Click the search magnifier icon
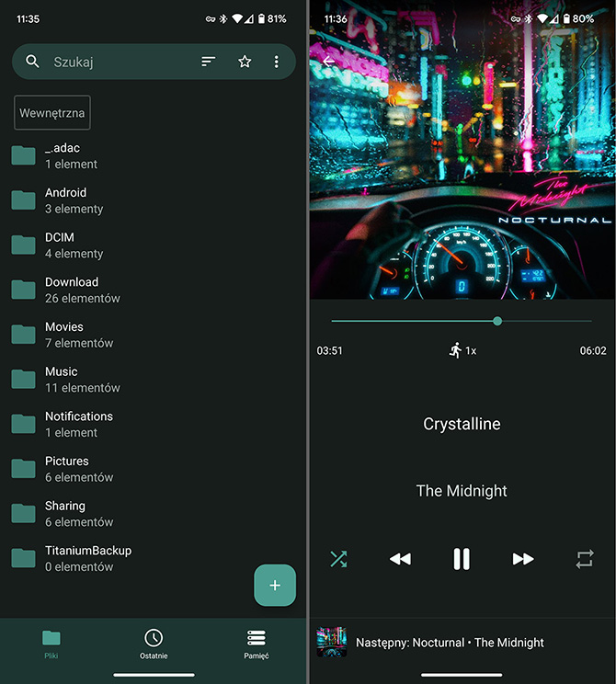 32,62
